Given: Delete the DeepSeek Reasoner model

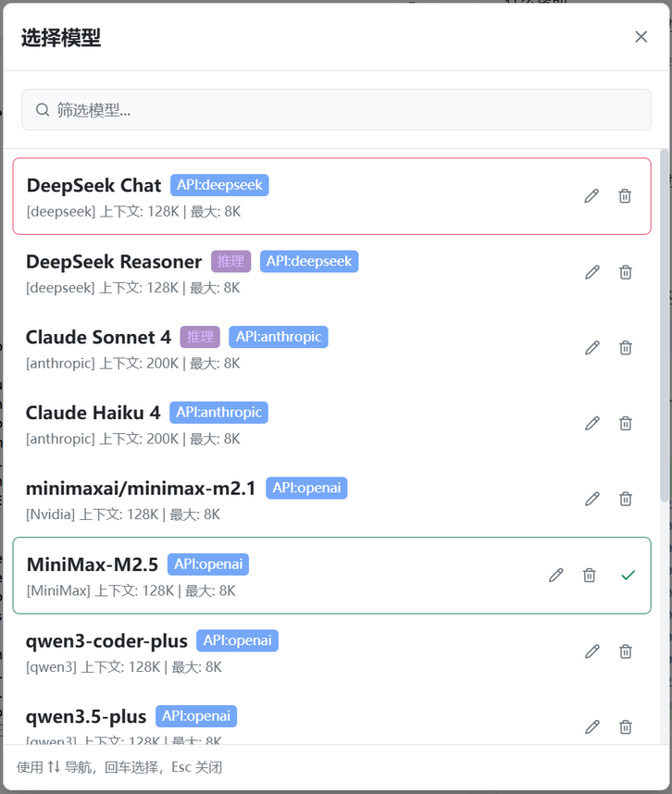Looking at the screenshot, I should click(626, 272).
